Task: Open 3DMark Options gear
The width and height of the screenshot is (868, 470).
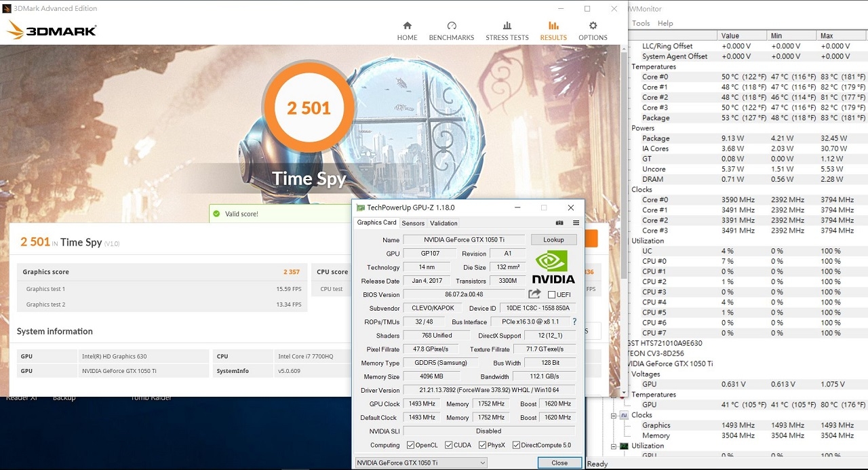Action: (x=593, y=31)
